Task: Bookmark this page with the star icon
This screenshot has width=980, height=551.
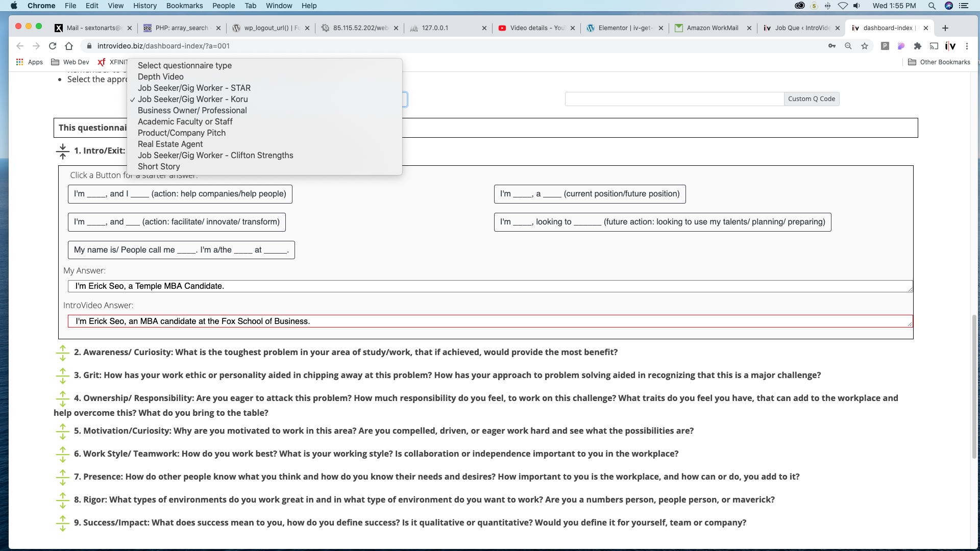Action: click(865, 46)
